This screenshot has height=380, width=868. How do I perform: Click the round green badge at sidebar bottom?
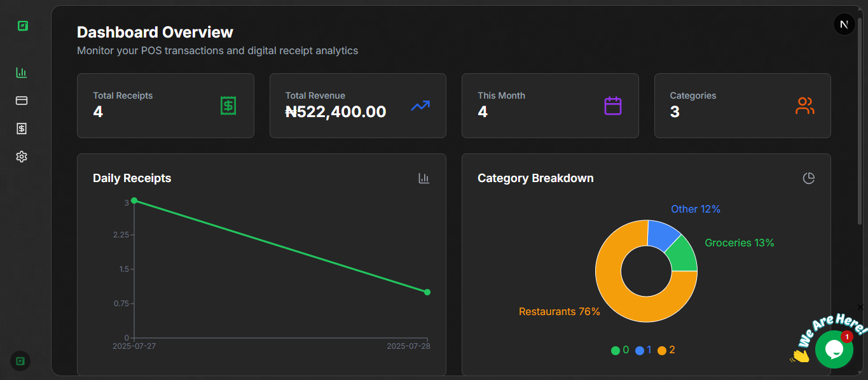(20, 362)
